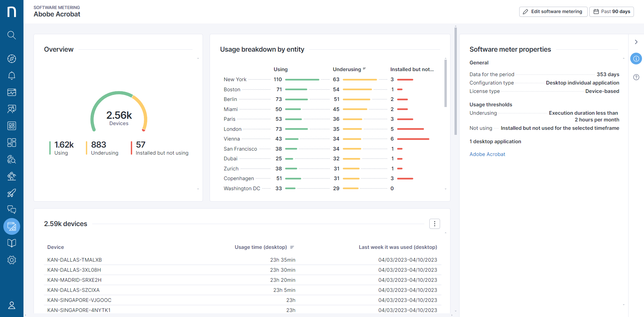
Task: Open devices table three-dot menu
Action: click(435, 224)
